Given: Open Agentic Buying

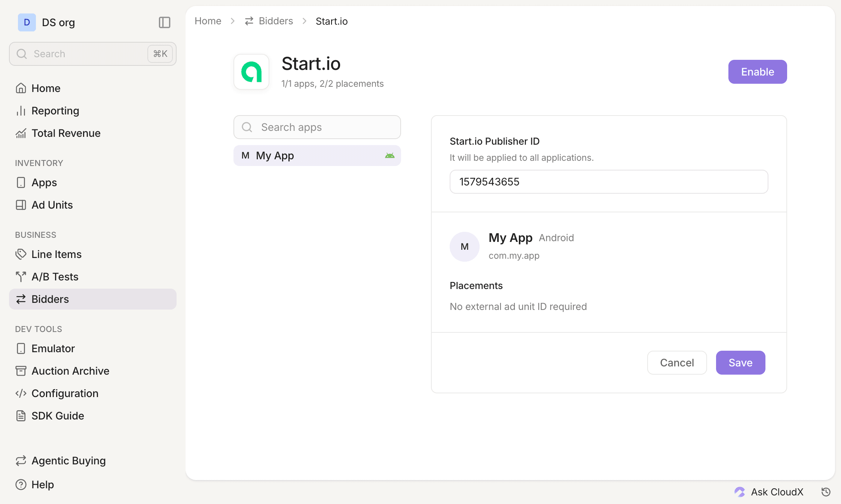Looking at the screenshot, I should (93, 461).
